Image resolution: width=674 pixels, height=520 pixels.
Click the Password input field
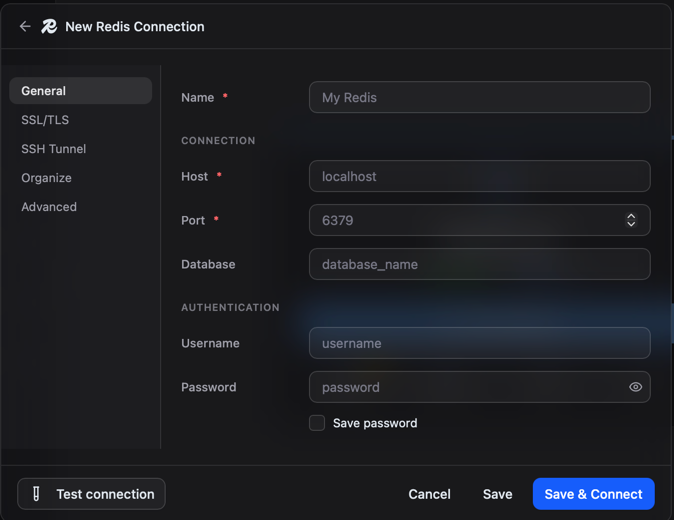(480, 387)
